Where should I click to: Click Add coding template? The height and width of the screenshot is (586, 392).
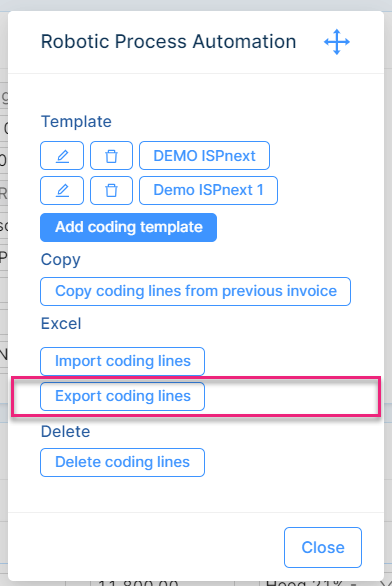click(x=129, y=227)
